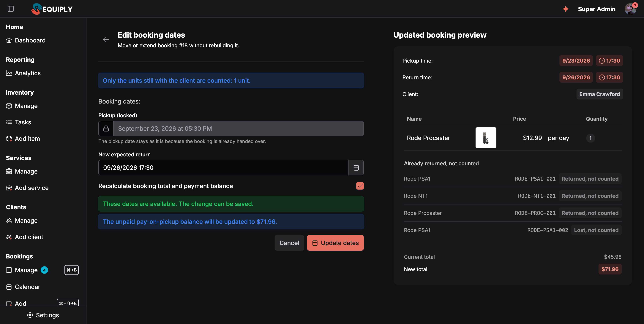Click the quantity 1 badge for Rode Procaster
This screenshot has width=644, height=324.
click(x=590, y=138)
